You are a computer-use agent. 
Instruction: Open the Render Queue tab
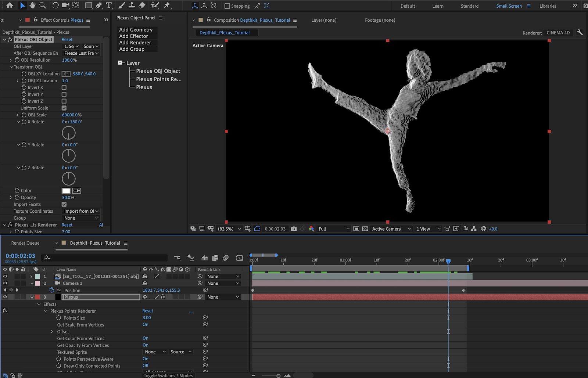tap(25, 243)
